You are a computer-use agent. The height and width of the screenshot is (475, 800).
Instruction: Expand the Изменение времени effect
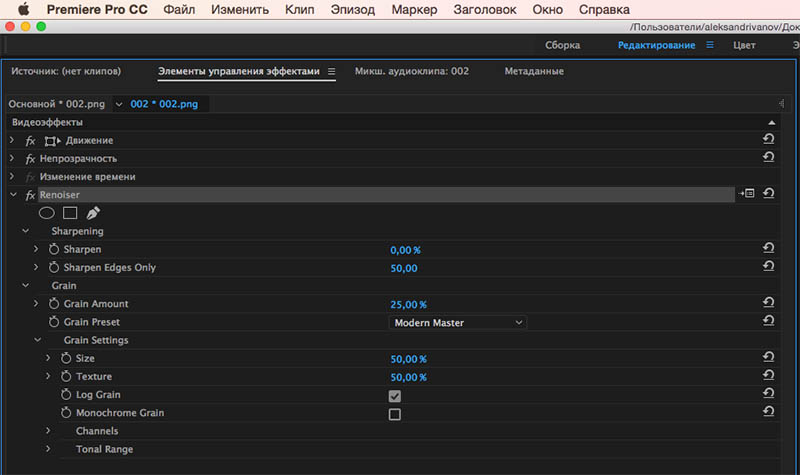12,177
